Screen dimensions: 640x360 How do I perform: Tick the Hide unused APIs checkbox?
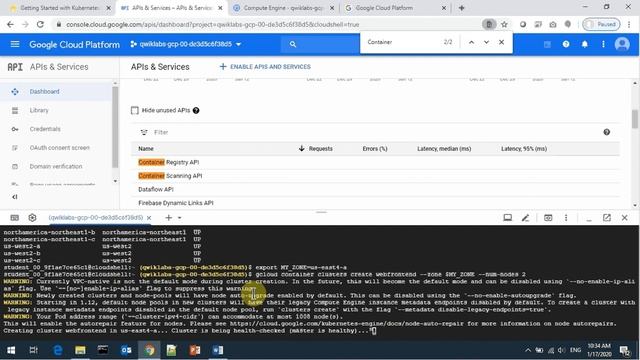tap(135, 110)
